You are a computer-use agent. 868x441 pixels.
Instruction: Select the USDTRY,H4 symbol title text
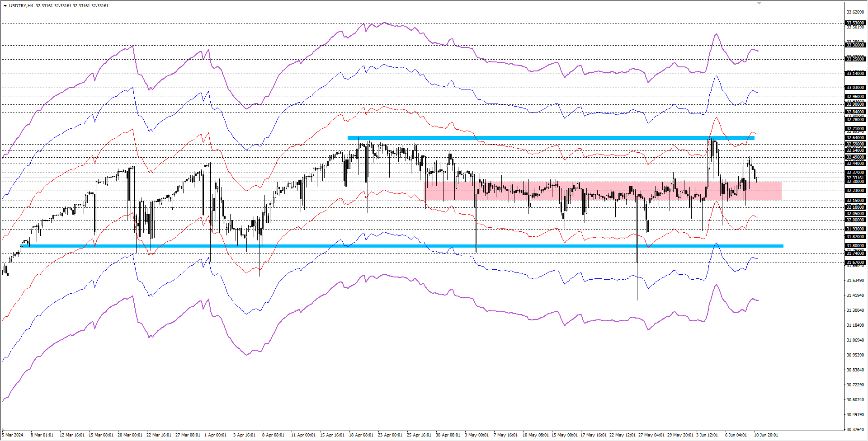tap(21, 6)
